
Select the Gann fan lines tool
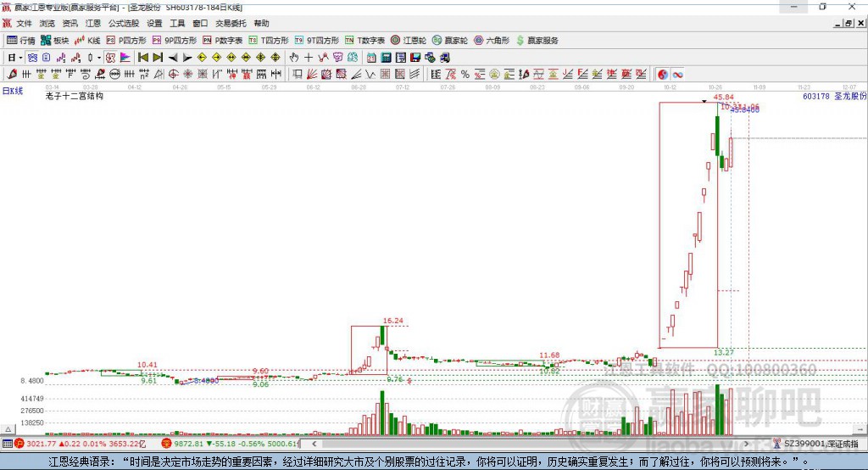[311, 75]
